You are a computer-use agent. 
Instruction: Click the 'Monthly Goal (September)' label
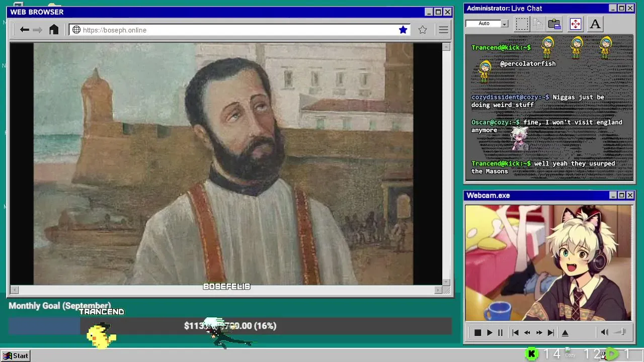[59, 306]
